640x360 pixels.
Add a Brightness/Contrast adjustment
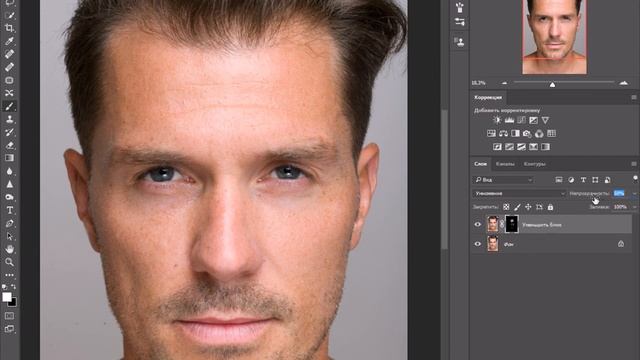coord(497,120)
